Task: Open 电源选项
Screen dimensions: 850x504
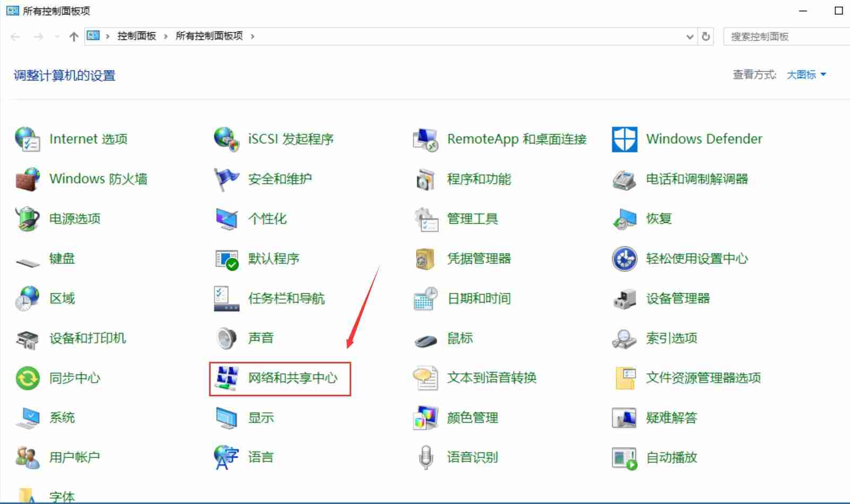Action: 74,219
